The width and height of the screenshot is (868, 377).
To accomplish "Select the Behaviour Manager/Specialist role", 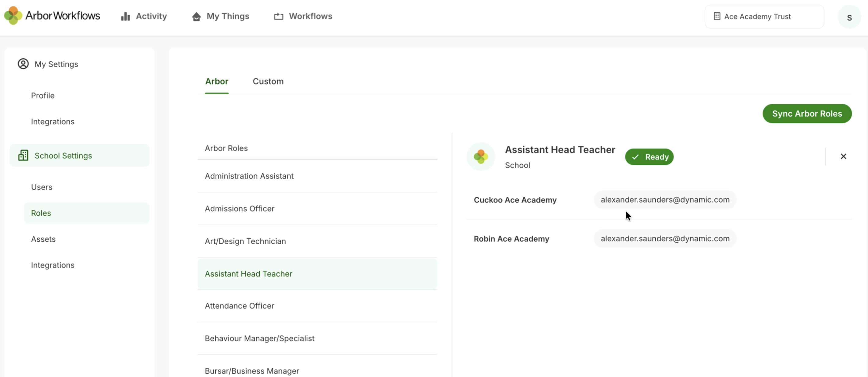I will point(317,339).
